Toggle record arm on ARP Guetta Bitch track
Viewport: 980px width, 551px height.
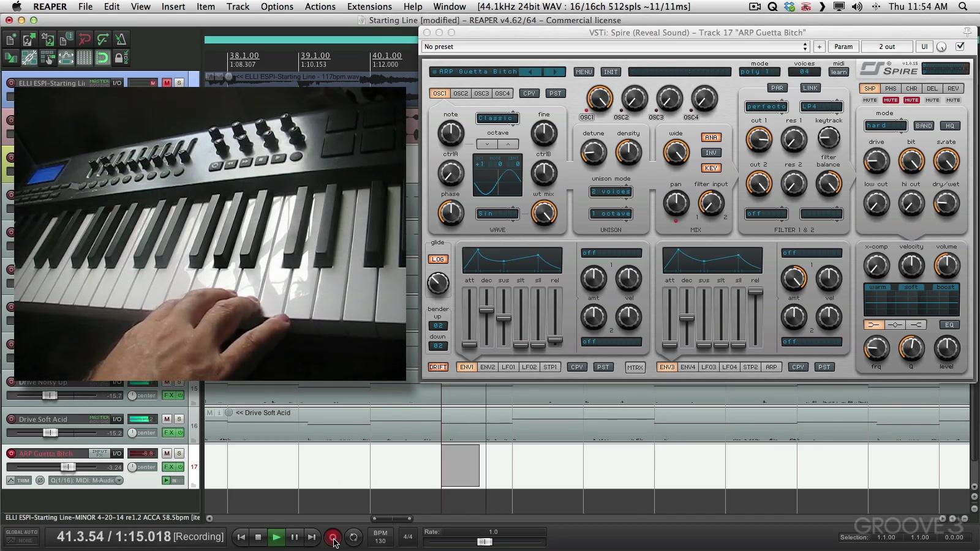[11, 454]
